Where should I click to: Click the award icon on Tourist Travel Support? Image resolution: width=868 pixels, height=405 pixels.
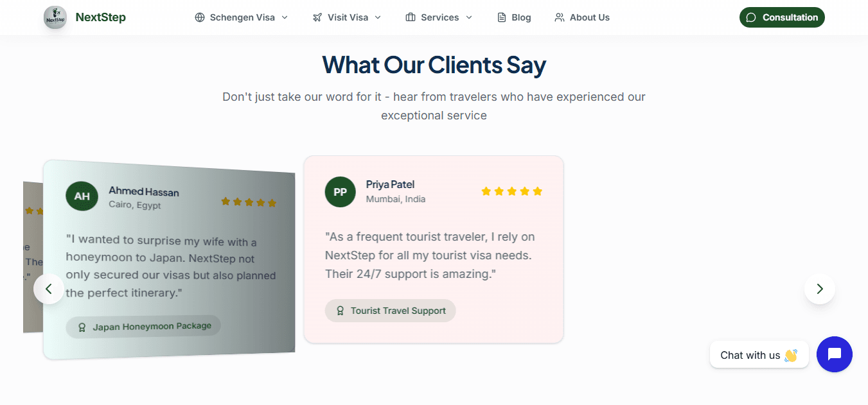point(340,311)
